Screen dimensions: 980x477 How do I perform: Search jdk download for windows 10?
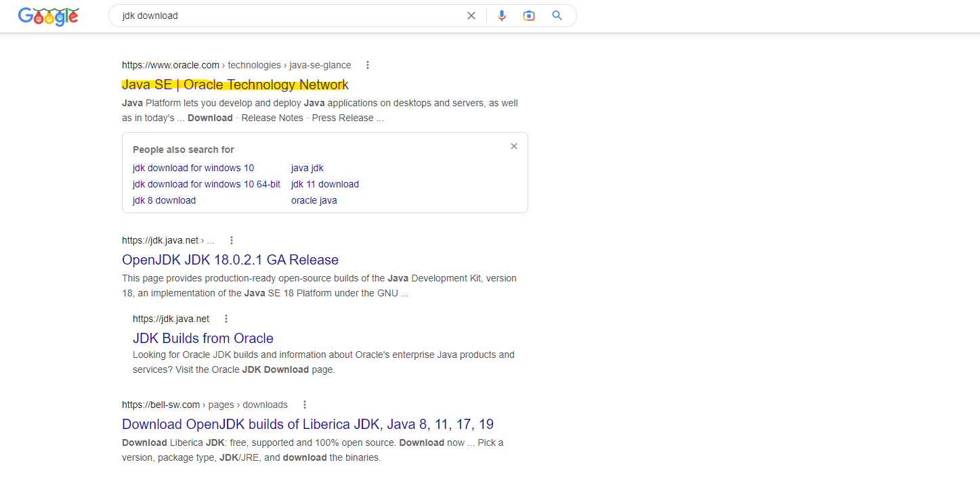[x=193, y=168]
